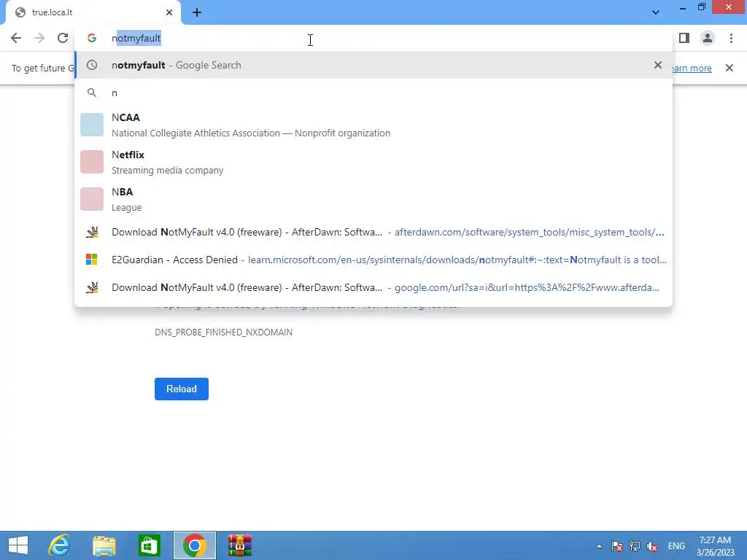Remove the notmyfault history suggestion
The width and height of the screenshot is (747, 560).
click(658, 65)
